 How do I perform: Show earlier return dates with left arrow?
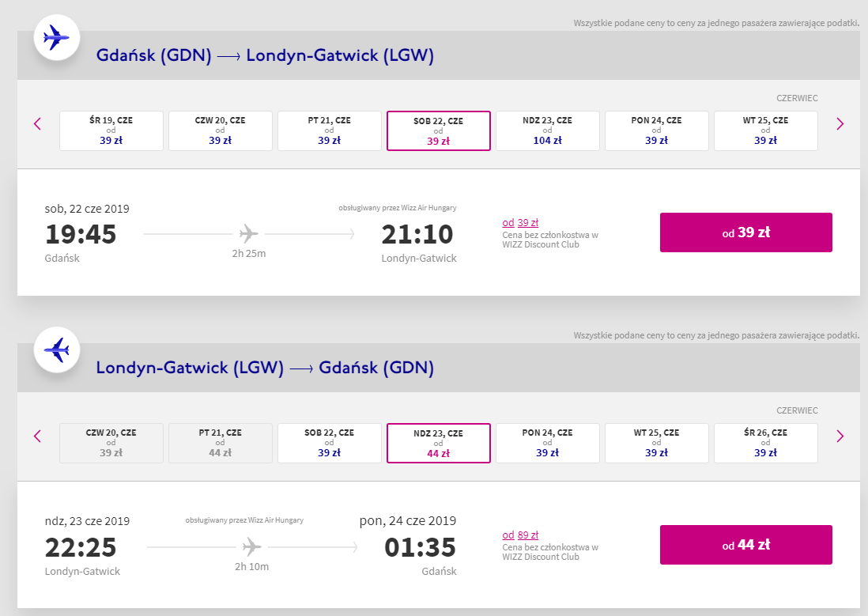click(x=37, y=436)
